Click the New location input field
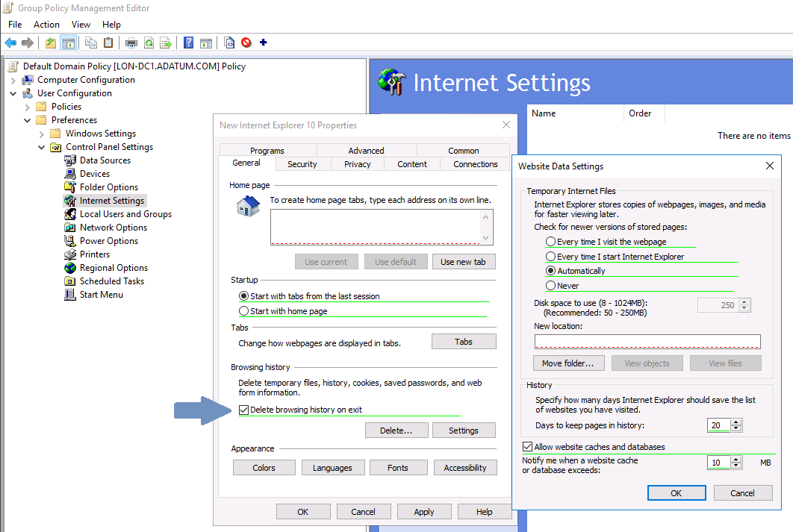 click(647, 342)
